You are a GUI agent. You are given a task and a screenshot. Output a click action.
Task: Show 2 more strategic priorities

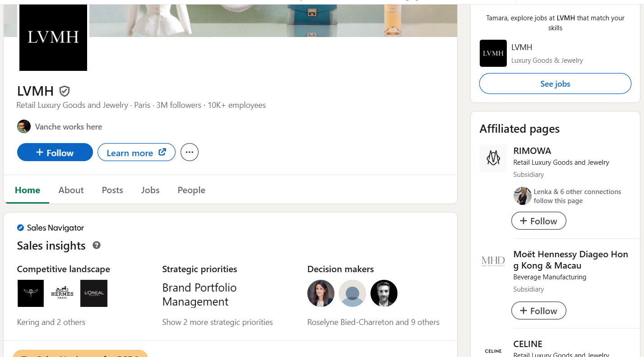coord(218,322)
